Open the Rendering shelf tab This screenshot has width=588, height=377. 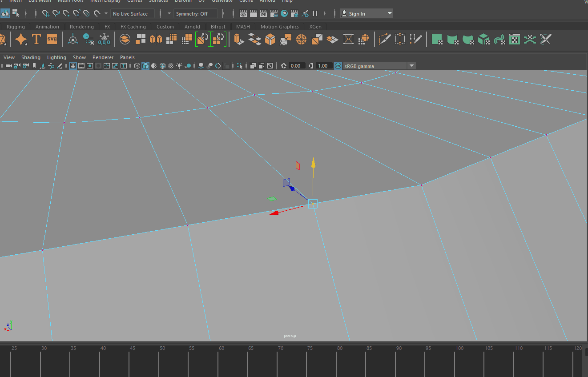tap(82, 27)
